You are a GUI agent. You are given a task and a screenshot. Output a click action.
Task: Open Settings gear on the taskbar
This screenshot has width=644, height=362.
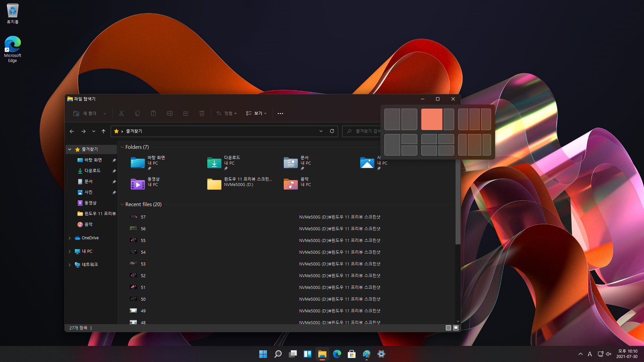tap(381, 354)
